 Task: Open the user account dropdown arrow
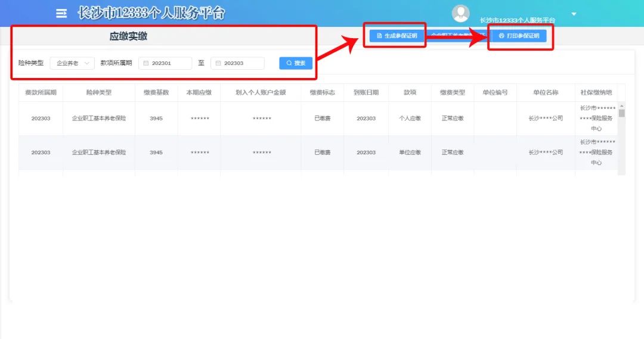coord(574,14)
